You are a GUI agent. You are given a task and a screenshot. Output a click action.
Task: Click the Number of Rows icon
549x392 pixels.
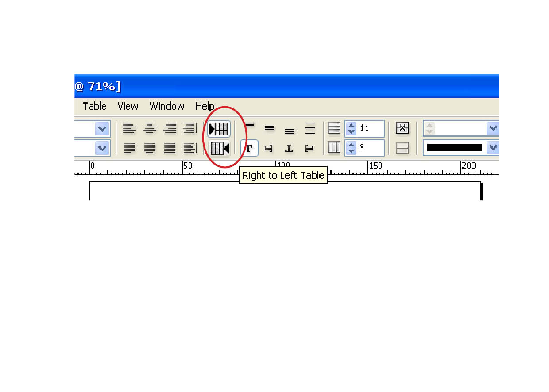pos(334,128)
